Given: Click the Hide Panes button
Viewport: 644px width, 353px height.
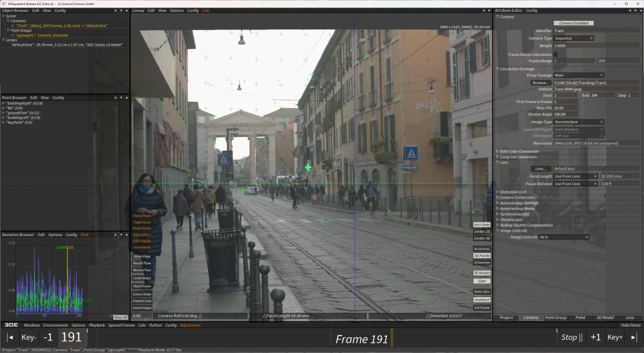Looking at the screenshot, I should tap(630, 325).
